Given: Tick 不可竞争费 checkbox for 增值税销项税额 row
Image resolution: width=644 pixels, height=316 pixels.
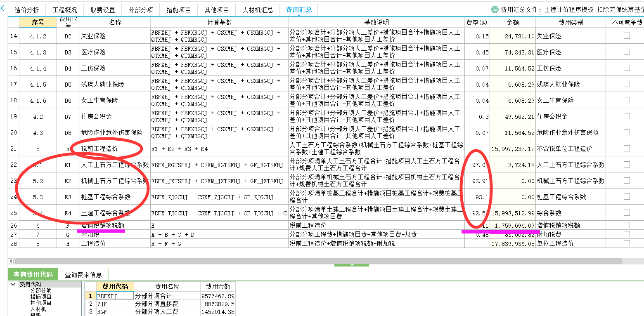Looking at the screenshot, I should pos(627,225).
